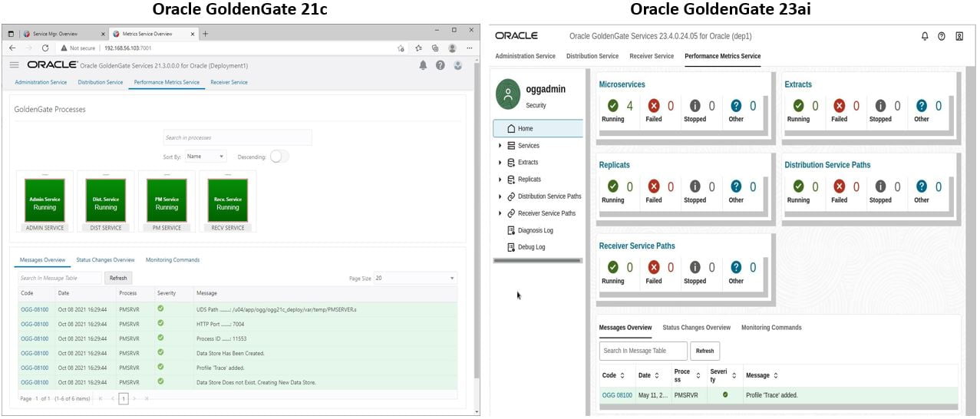Switch to 21c Receiver Service tab

229,82
